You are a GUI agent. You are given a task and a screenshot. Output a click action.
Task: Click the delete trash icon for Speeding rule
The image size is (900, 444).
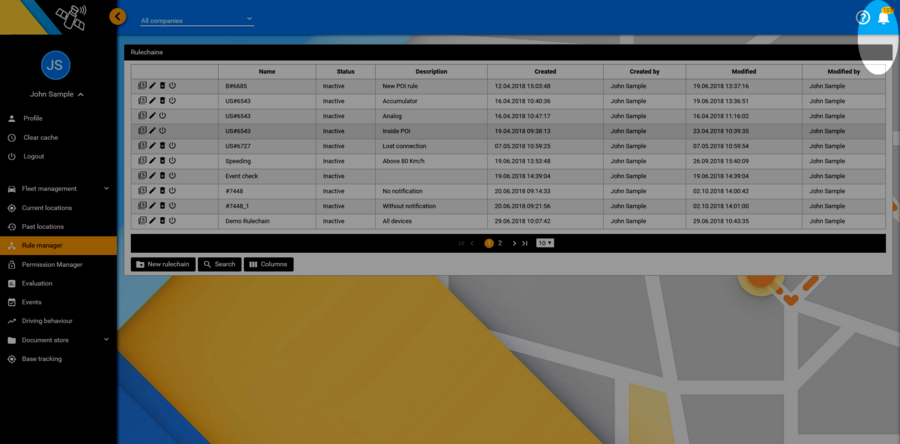tap(163, 161)
